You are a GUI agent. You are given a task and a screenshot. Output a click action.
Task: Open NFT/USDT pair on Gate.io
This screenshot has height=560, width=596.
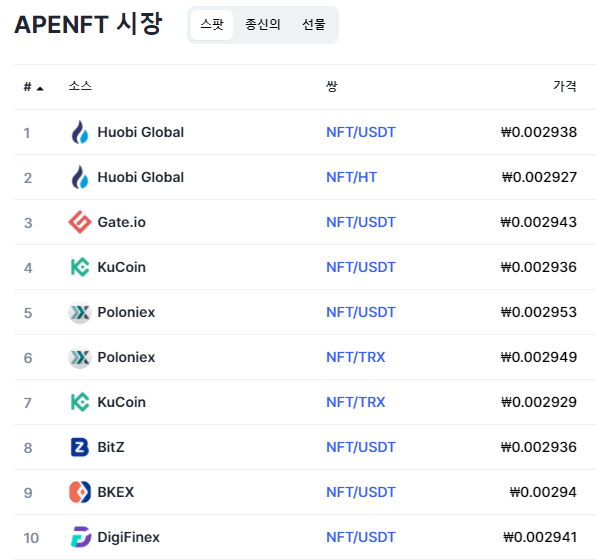click(361, 222)
